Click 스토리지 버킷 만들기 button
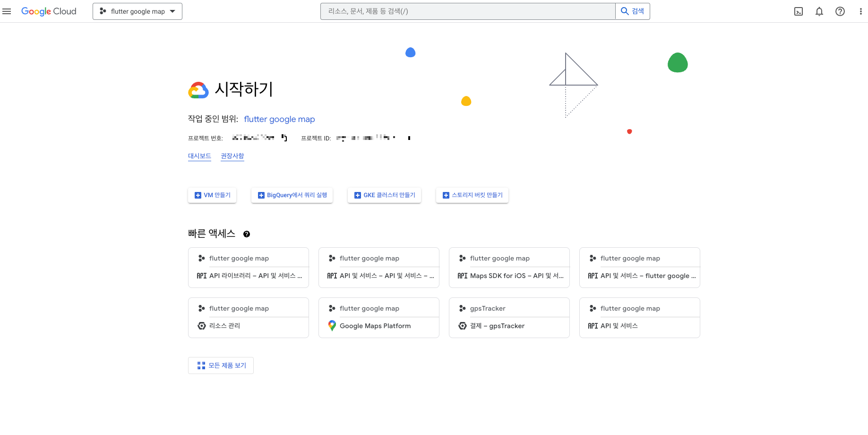The height and width of the screenshot is (435, 868). pyautogui.click(x=472, y=195)
